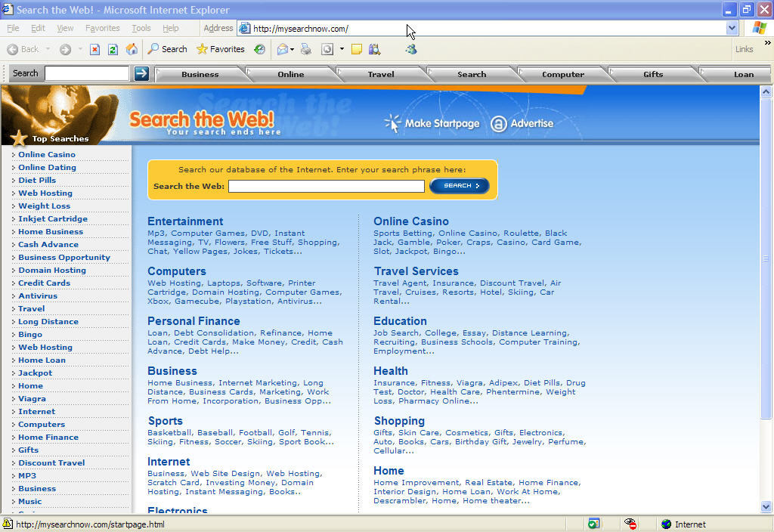Viewport: 774px width, 532px height.
Task: Open the address bar dropdown list
Action: (732, 29)
